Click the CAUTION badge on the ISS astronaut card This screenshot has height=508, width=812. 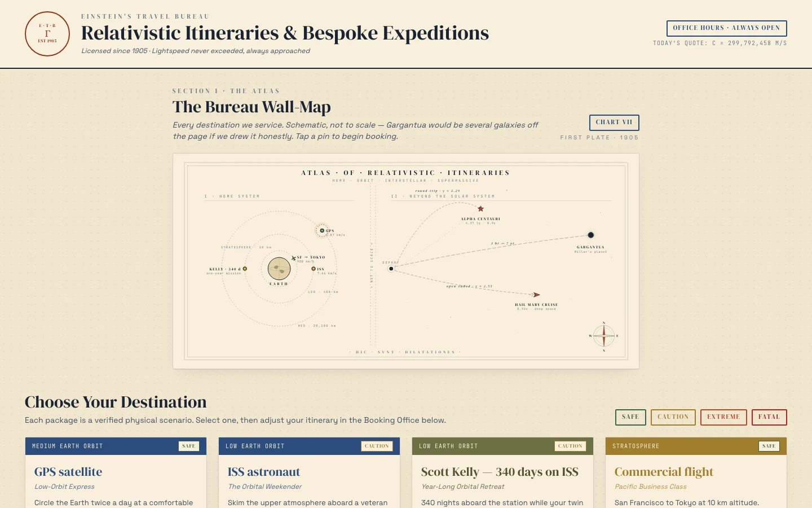tap(377, 446)
